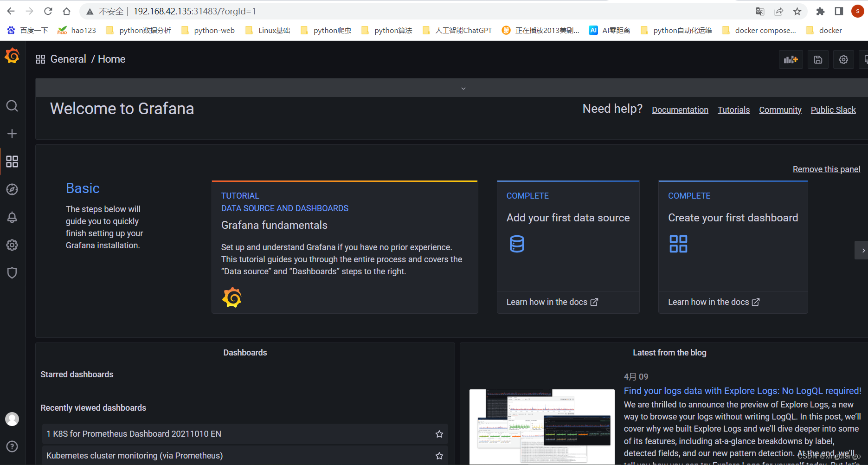
Task: Open the Explore Logs blog post title
Action: [x=742, y=391]
